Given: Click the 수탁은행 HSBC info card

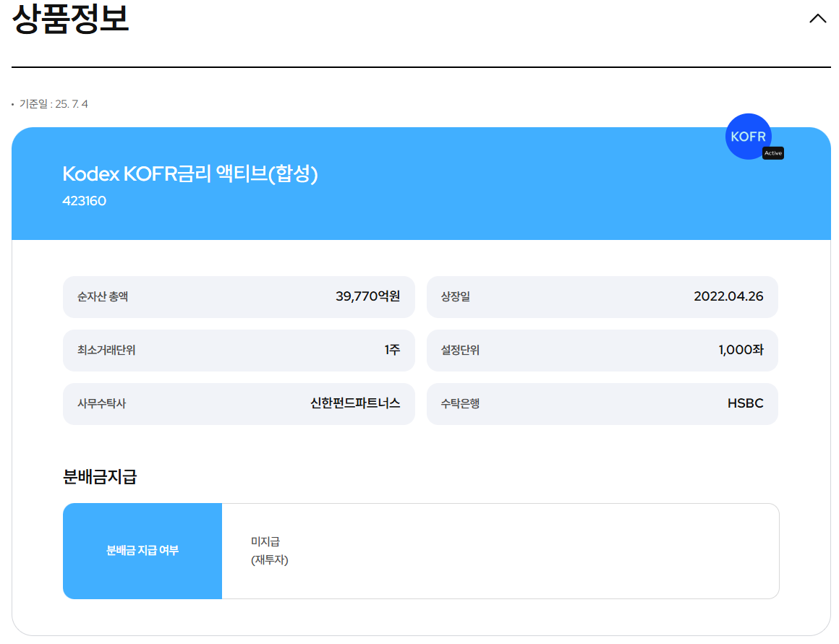Looking at the screenshot, I should [603, 403].
